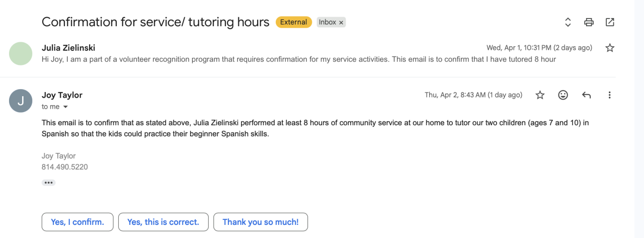Click the Inbox label text

pos(327,22)
